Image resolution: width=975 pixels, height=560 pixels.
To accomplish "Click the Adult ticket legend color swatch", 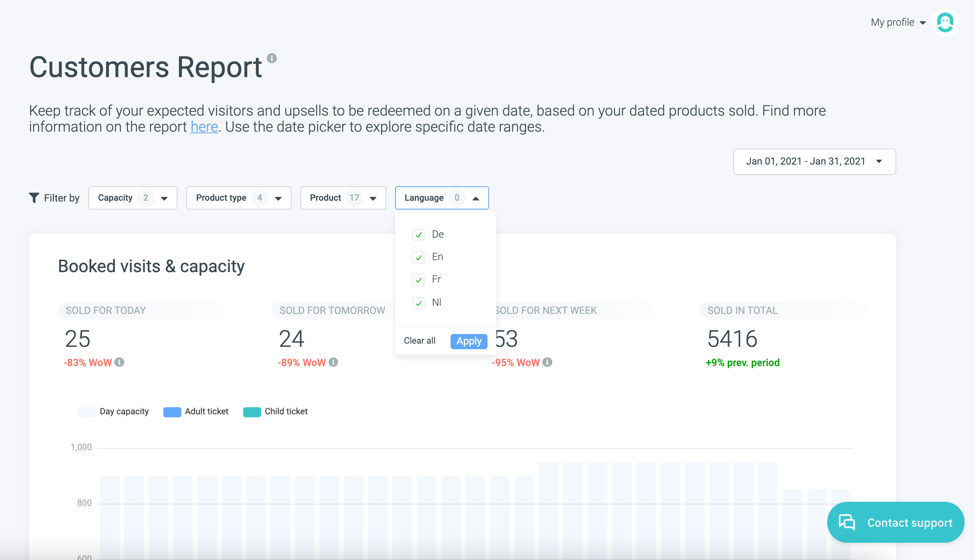I will click(172, 412).
